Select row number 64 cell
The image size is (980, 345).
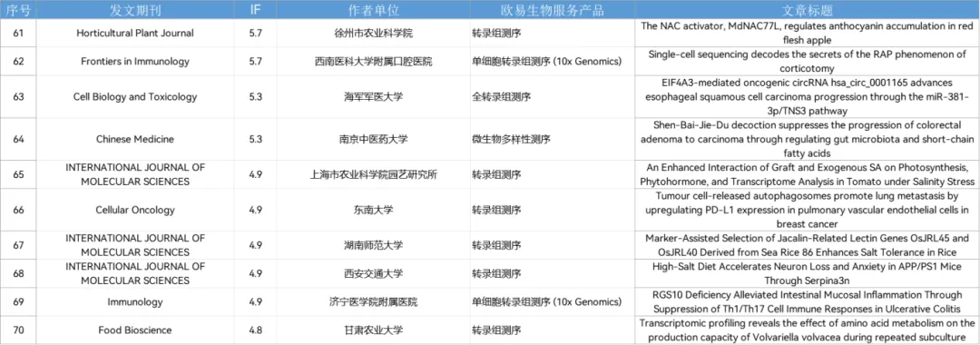(x=18, y=139)
